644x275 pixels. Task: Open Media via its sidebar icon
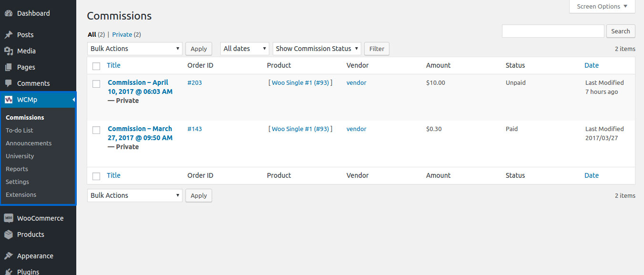coord(8,51)
